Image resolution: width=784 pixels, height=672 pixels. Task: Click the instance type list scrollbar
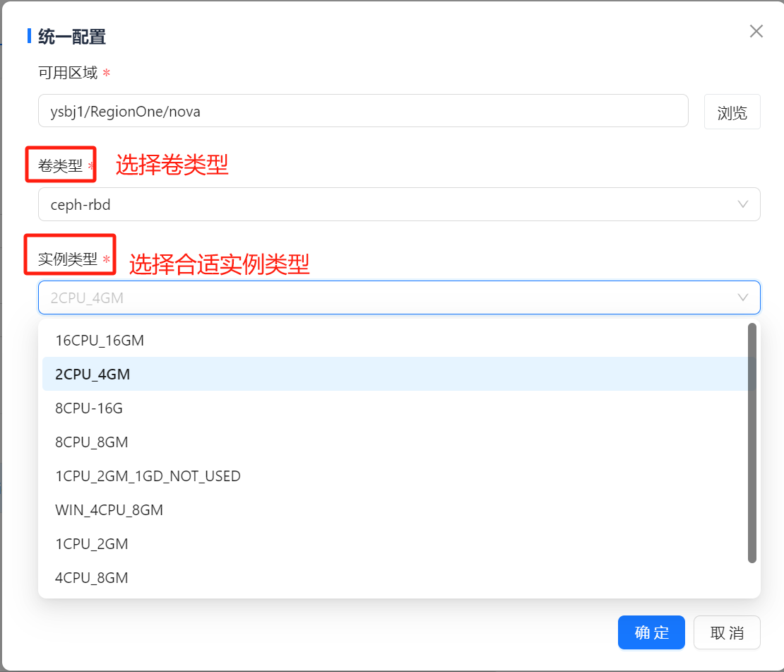(x=752, y=442)
